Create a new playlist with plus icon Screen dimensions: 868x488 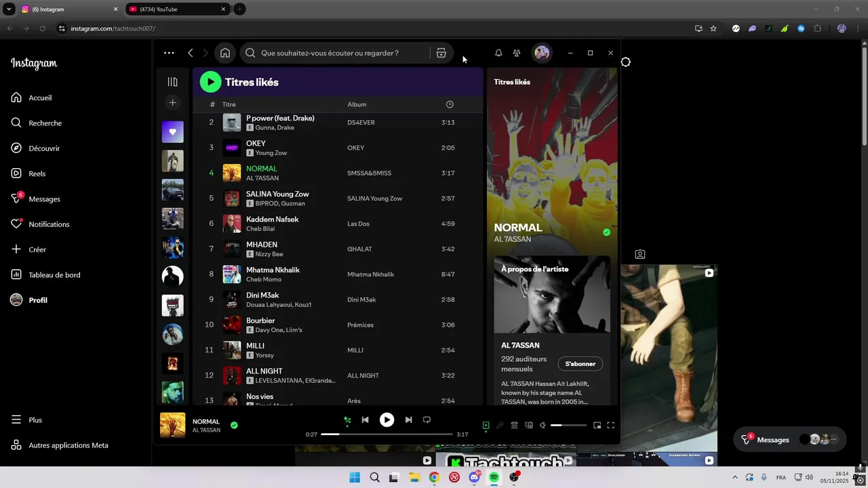[172, 102]
